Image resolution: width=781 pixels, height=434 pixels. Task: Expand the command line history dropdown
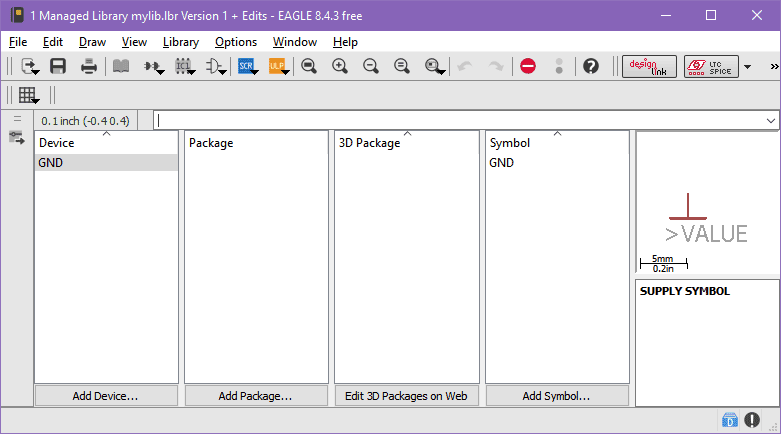(x=770, y=120)
